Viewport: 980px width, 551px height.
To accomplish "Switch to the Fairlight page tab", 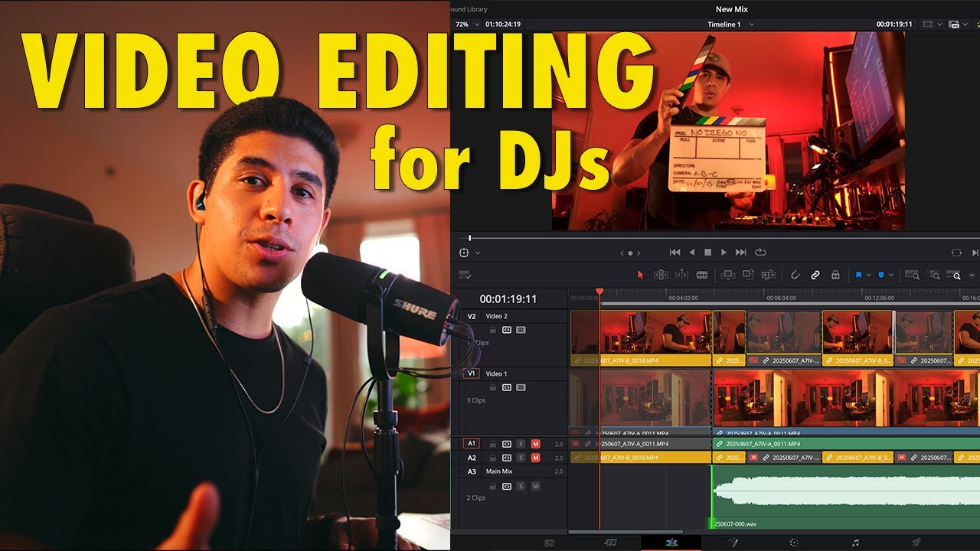I will pyautogui.click(x=855, y=543).
